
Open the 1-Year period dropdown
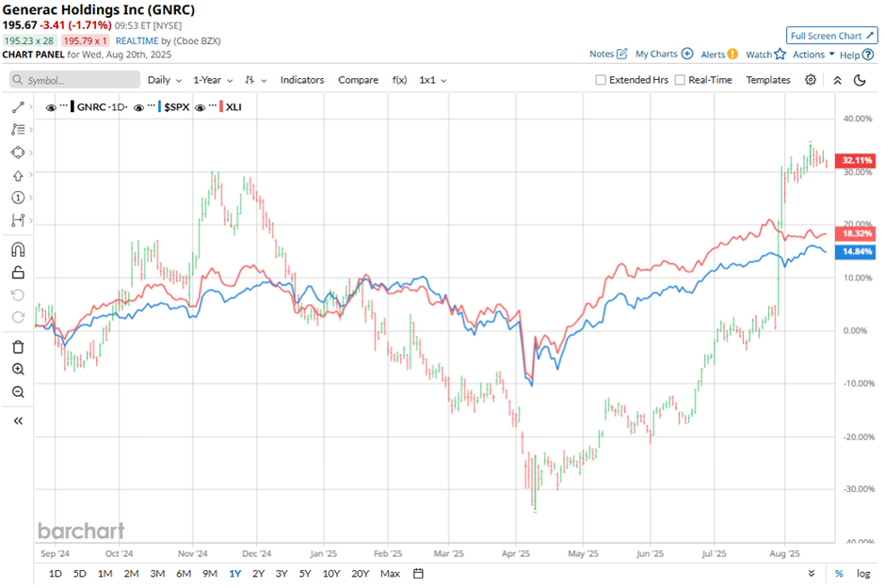(x=213, y=80)
